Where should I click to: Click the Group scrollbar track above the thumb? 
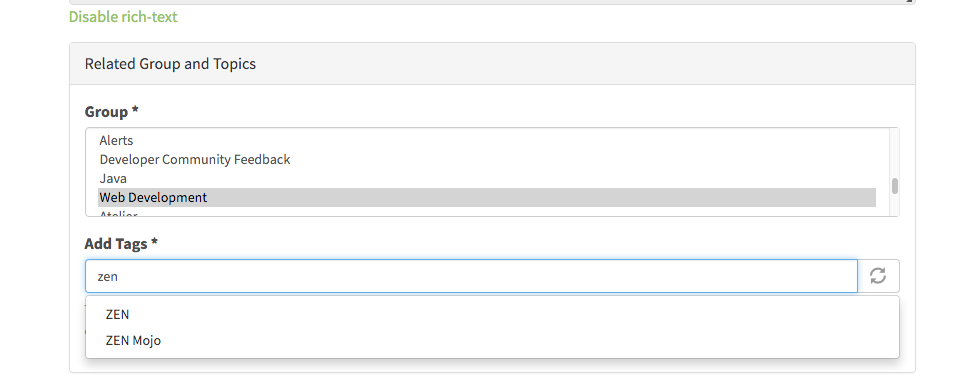894,152
